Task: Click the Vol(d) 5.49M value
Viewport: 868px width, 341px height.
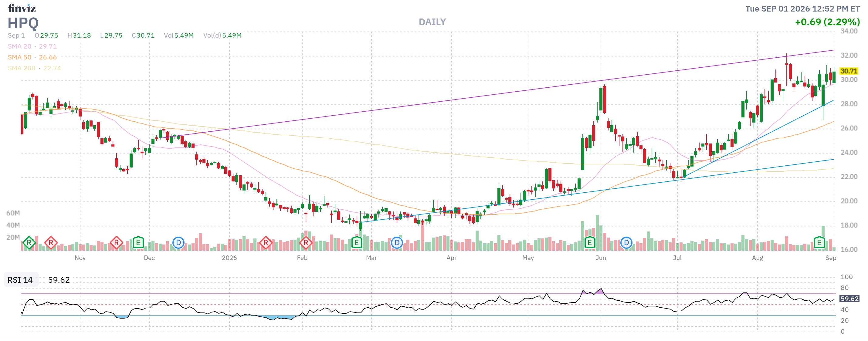Action: 222,36
